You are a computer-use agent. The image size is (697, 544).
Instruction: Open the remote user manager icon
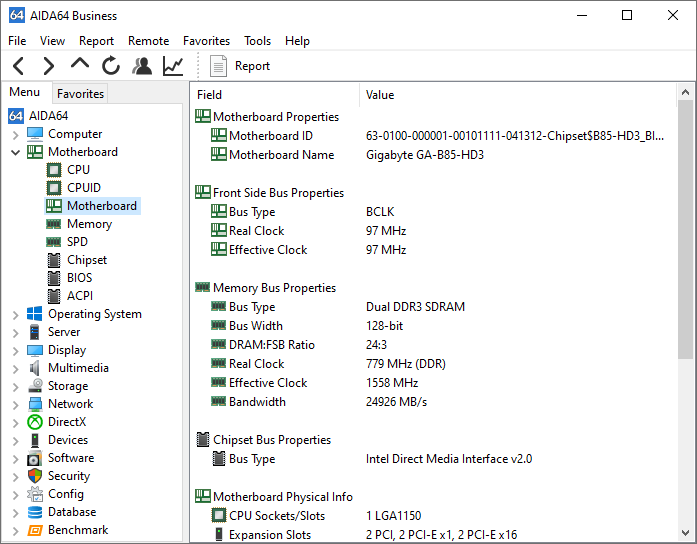pos(142,66)
